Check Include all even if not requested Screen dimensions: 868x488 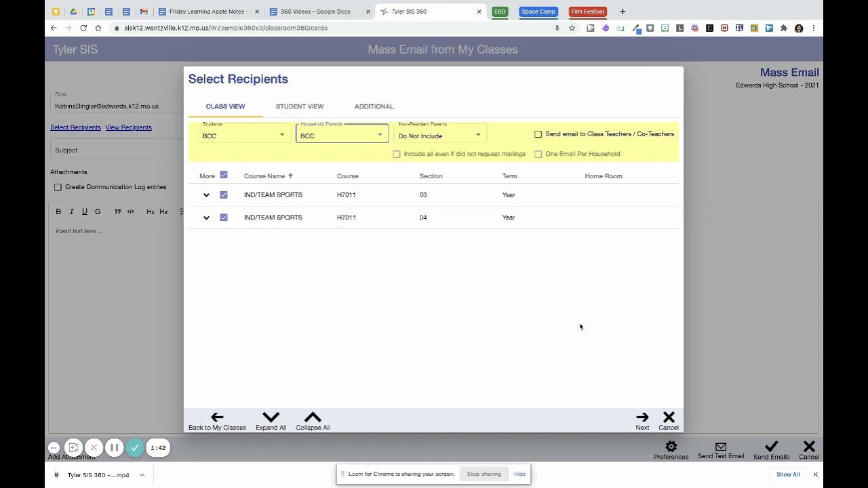pos(397,154)
